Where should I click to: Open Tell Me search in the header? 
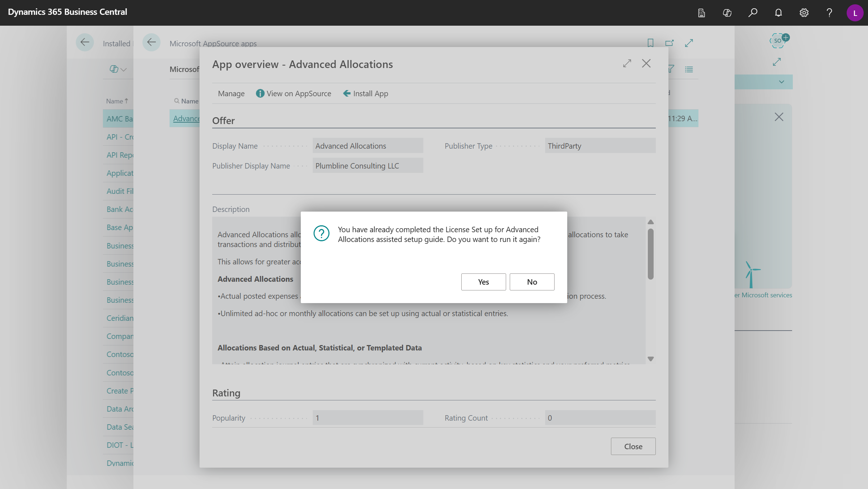(753, 12)
